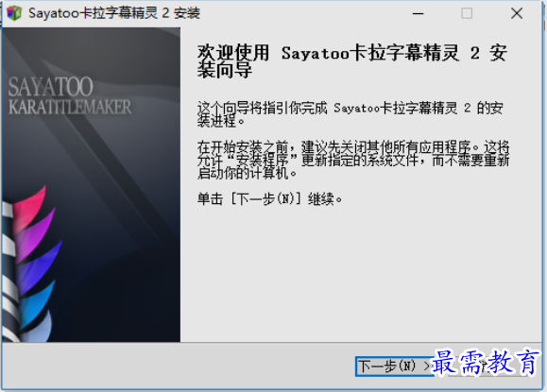
Task: Click the SAYATOO KARATITLEMAKER banner image
Action: point(92,184)
